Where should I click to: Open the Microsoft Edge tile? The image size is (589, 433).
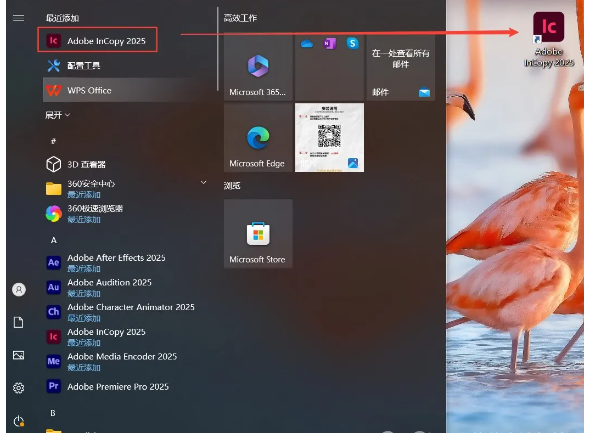coord(258,137)
